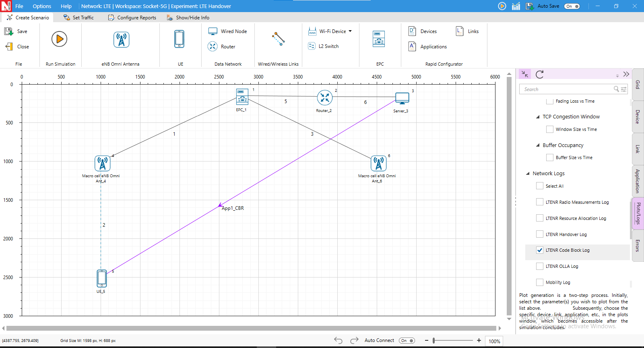Open the Wi-Fi Device dropdown
The image size is (644, 348).
[350, 31]
